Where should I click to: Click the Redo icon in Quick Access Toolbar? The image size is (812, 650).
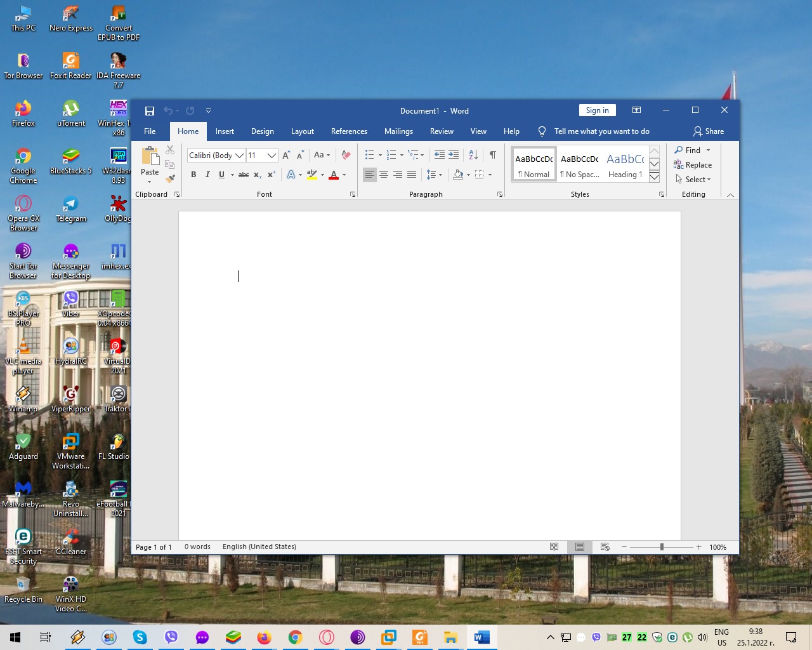[x=190, y=111]
